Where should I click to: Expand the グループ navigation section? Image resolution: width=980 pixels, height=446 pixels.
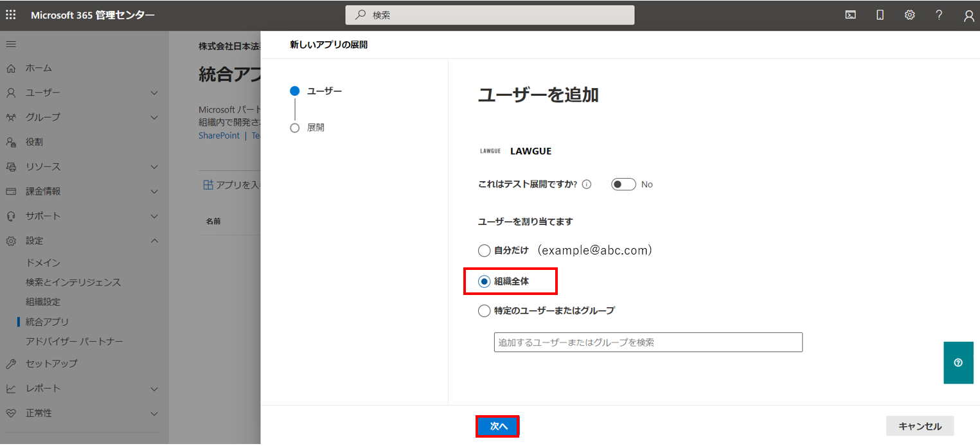(x=154, y=118)
